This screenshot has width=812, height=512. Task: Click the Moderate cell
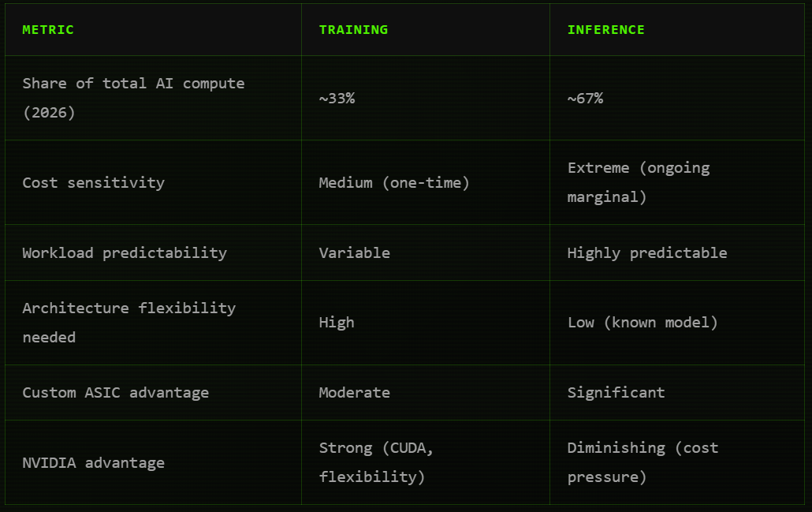point(354,393)
